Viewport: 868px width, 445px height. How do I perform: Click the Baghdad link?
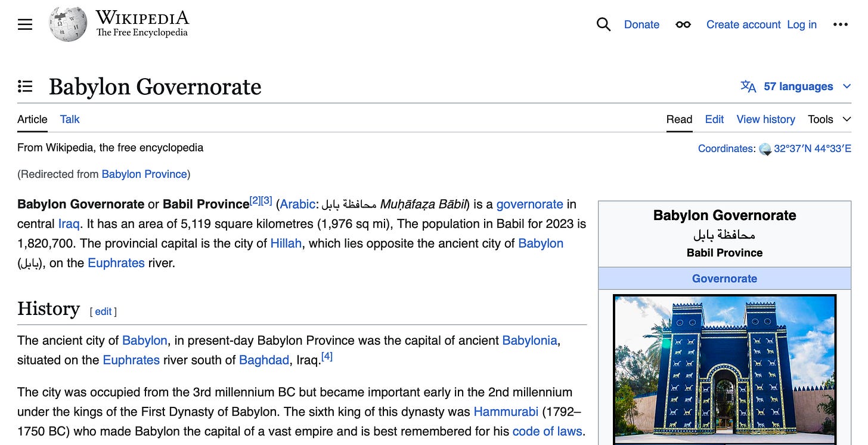point(264,360)
